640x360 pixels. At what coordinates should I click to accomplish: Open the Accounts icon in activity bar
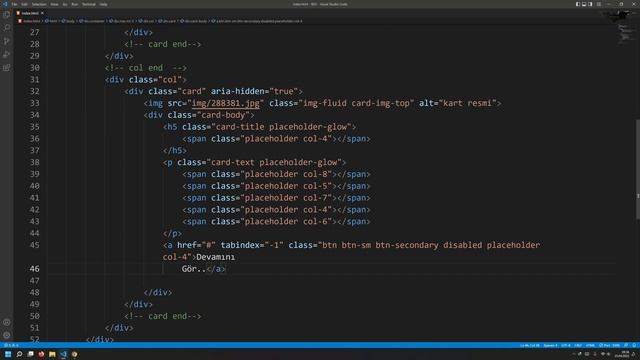(7, 322)
